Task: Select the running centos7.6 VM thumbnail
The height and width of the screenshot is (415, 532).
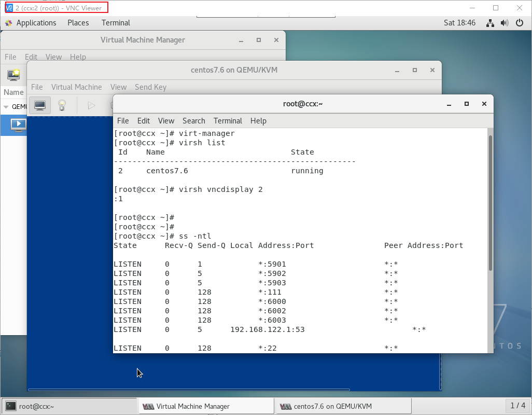Action: (18, 125)
